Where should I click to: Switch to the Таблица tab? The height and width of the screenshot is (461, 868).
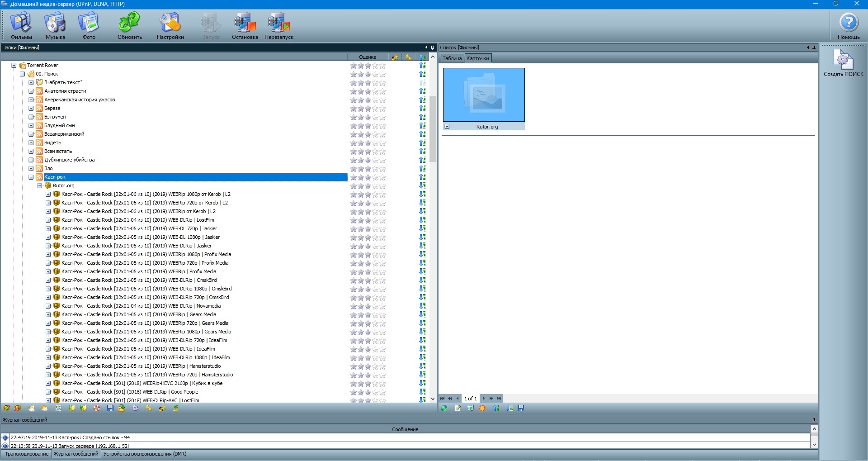click(x=452, y=58)
